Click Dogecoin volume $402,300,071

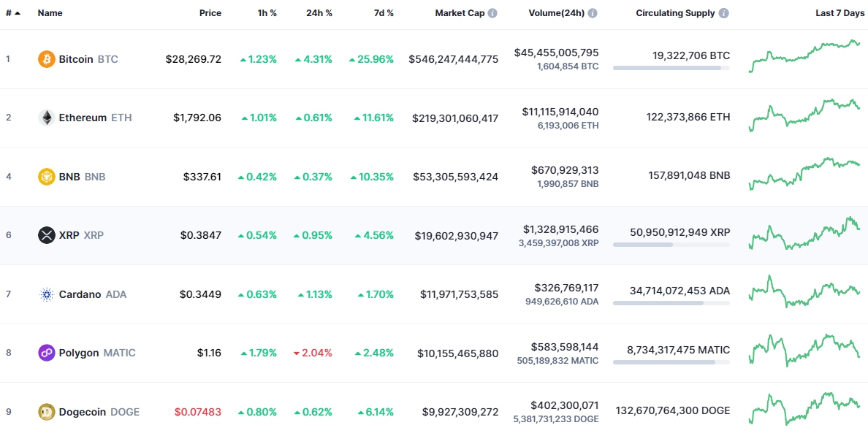[x=565, y=405]
